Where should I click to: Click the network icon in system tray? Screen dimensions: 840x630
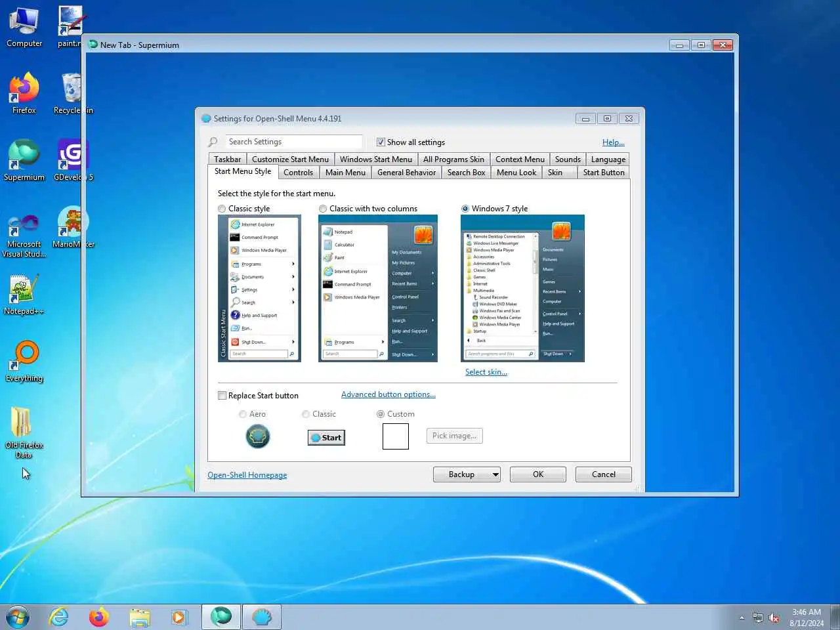pos(758,618)
